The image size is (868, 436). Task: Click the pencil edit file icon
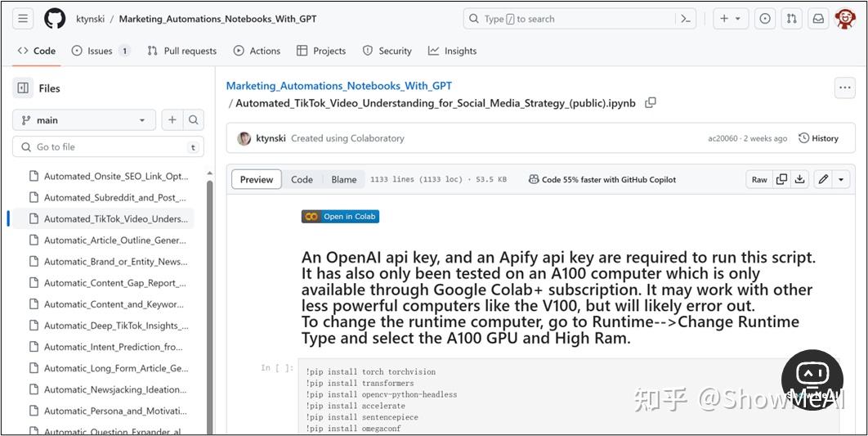pyautogui.click(x=823, y=180)
